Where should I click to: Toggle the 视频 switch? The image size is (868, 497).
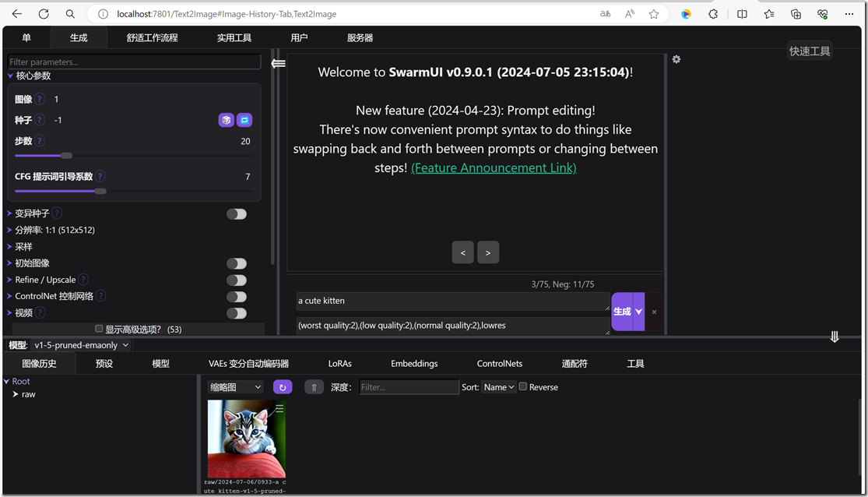(237, 314)
